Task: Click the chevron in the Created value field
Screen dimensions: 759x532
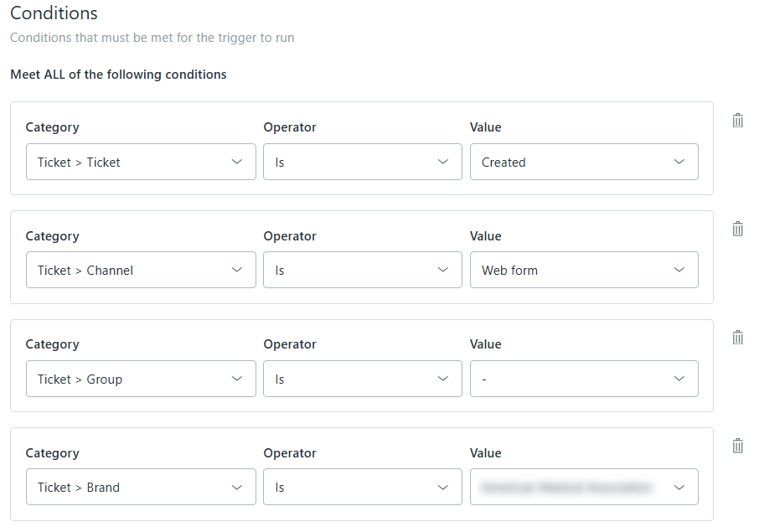Action: pyautogui.click(x=679, y=162)
